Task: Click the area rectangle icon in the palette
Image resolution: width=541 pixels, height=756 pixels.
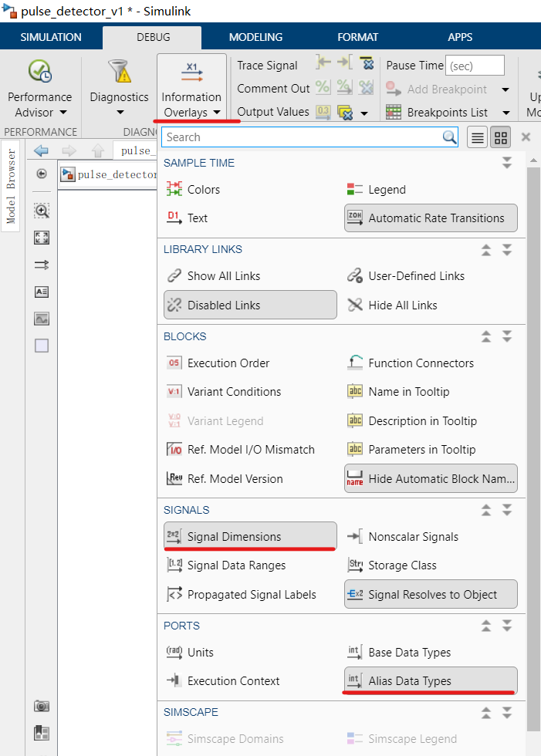Action: point(42,346)
